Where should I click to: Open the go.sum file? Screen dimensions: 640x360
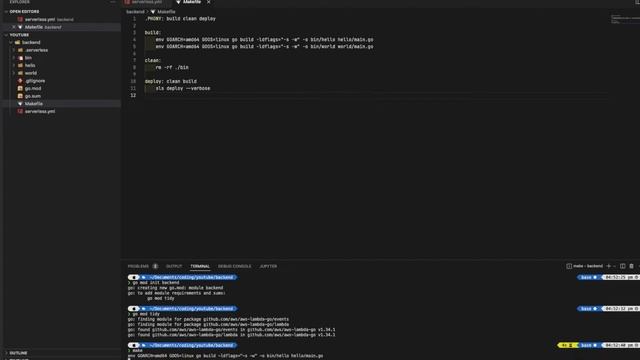tap(33, 96)
